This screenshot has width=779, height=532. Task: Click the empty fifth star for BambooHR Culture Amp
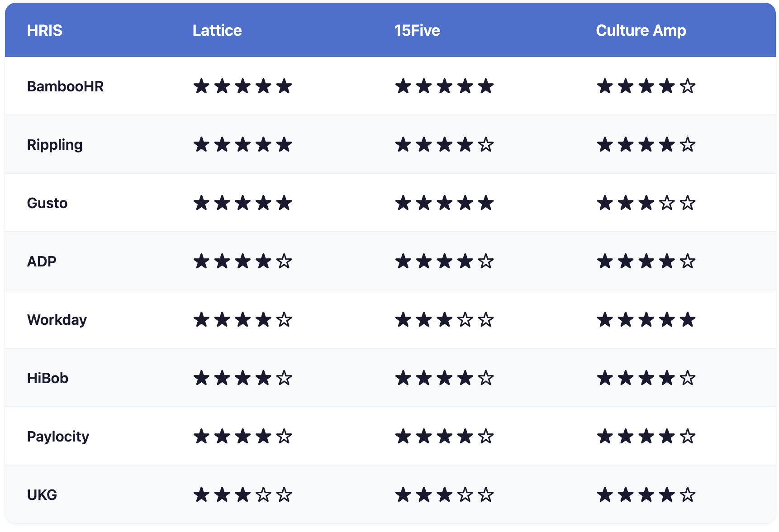(x=688, y=86)
